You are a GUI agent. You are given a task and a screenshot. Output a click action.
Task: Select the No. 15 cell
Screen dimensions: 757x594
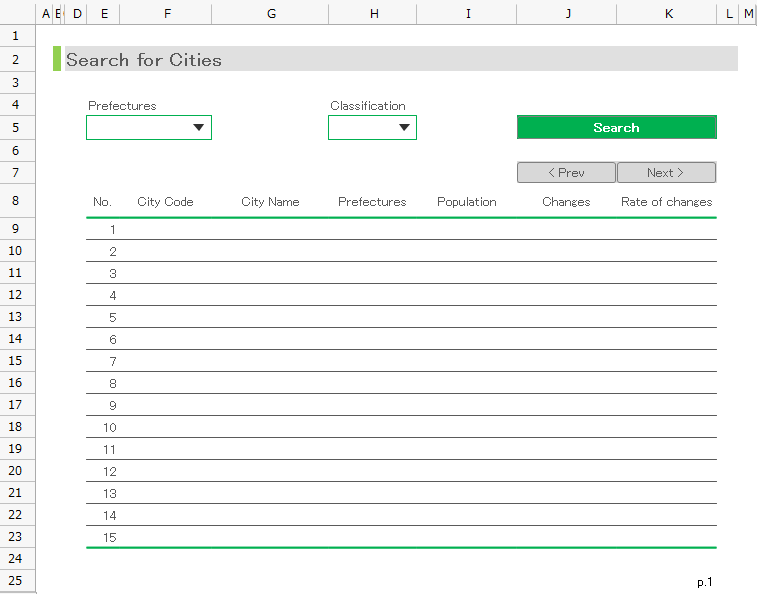[110, 538]
